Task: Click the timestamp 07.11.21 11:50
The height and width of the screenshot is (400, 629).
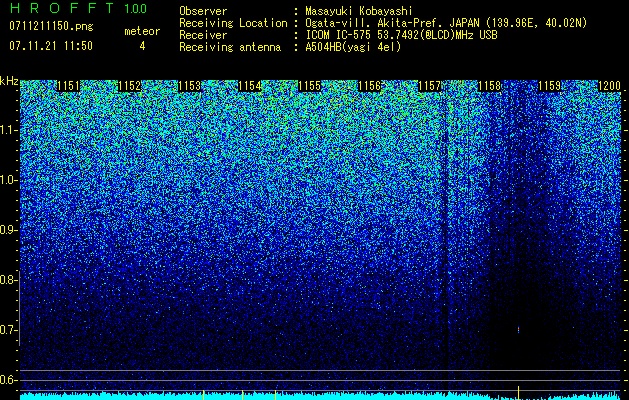Action: [x=51, y=46]
